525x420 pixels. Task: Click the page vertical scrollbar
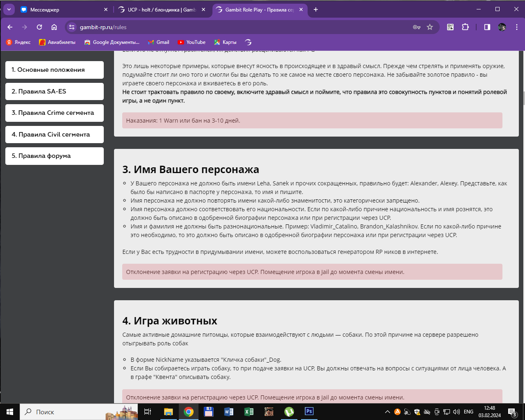coord(523,98)
